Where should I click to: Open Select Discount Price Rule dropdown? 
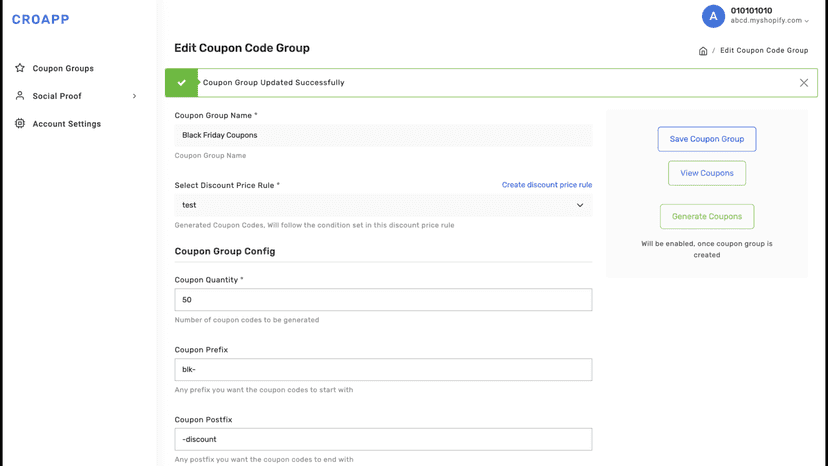[383, 205]
